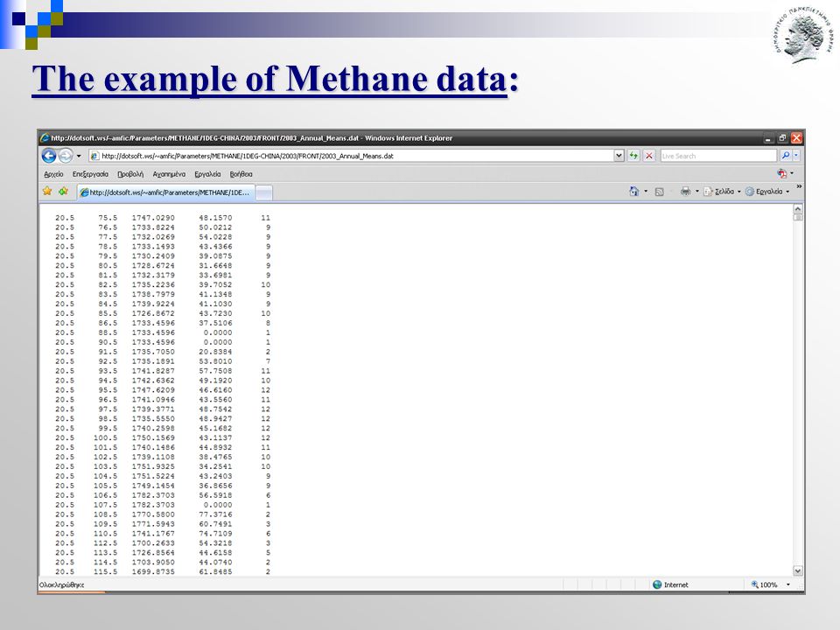The height and width of the screenshot is (630, 840).
Task: Open the Αγαπημένα menu
Action: pos(169,174)
